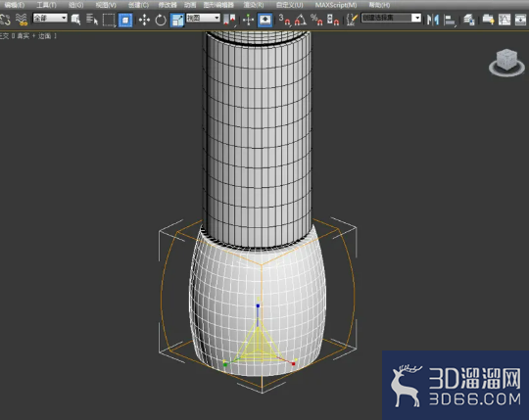Open the Create (C) menu
The width and height of the screenshot is (529, 420).
point(138,5)
